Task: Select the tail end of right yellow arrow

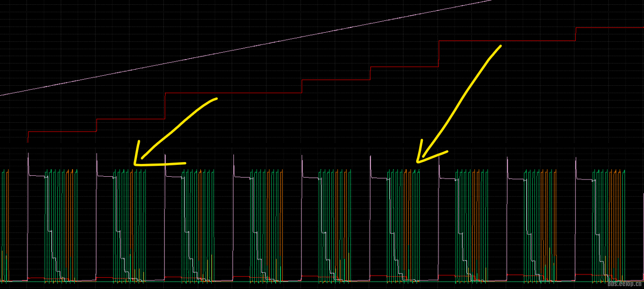Action: tap(500, 46)
